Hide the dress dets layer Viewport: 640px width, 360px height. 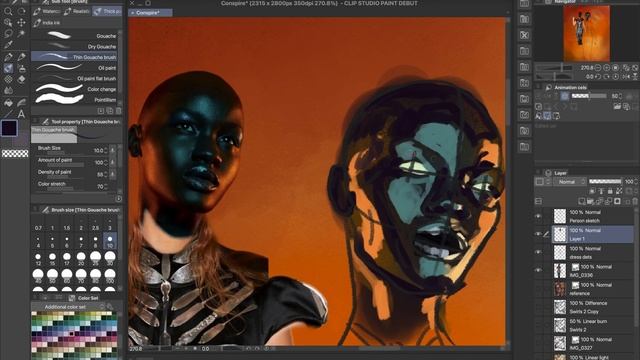pos(538,252)
